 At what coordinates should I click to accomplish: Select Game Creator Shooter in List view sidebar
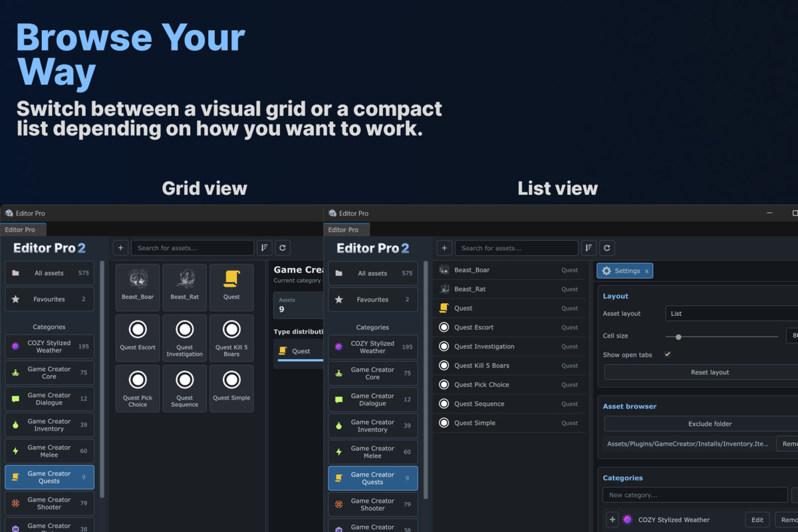click(x=372, y=504)
